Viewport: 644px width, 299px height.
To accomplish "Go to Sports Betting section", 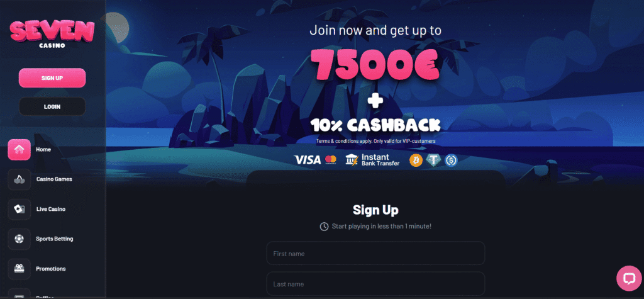I will point(55,239).
